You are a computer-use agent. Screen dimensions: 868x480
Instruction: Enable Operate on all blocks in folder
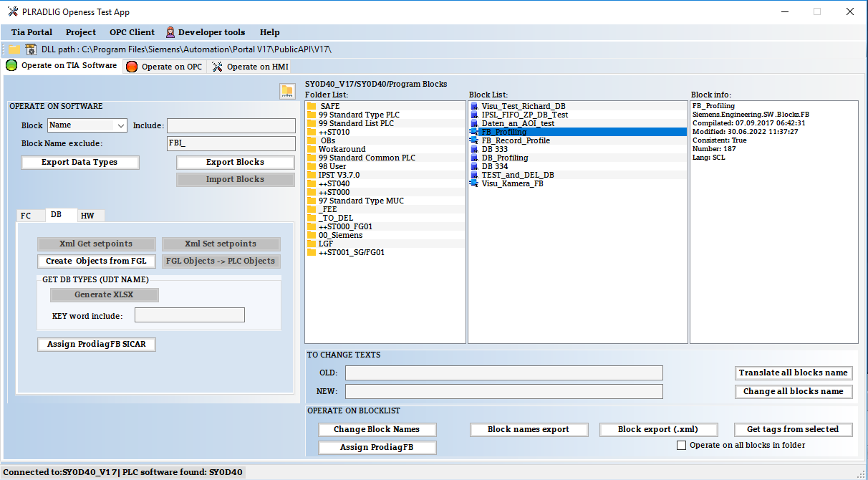[x=682, y=446]
